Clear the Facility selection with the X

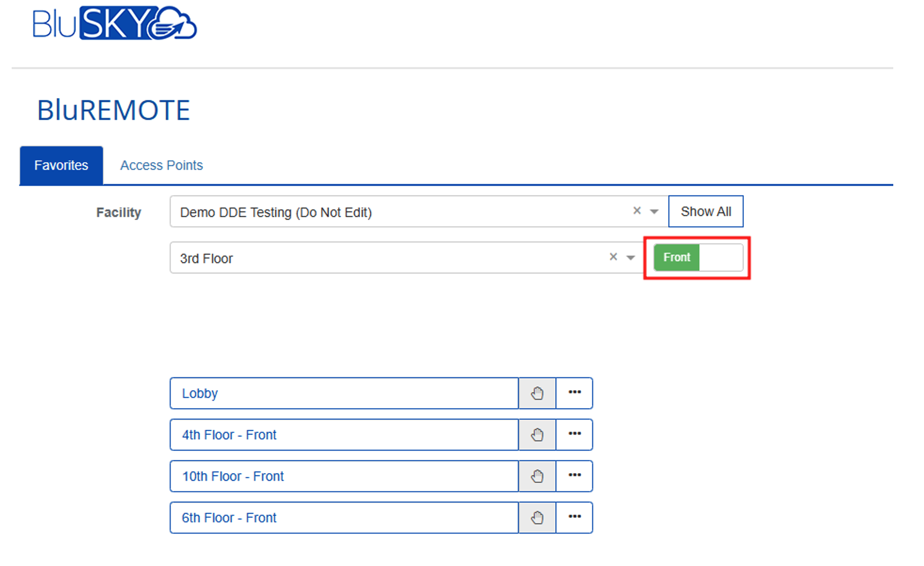coord(637,211)
